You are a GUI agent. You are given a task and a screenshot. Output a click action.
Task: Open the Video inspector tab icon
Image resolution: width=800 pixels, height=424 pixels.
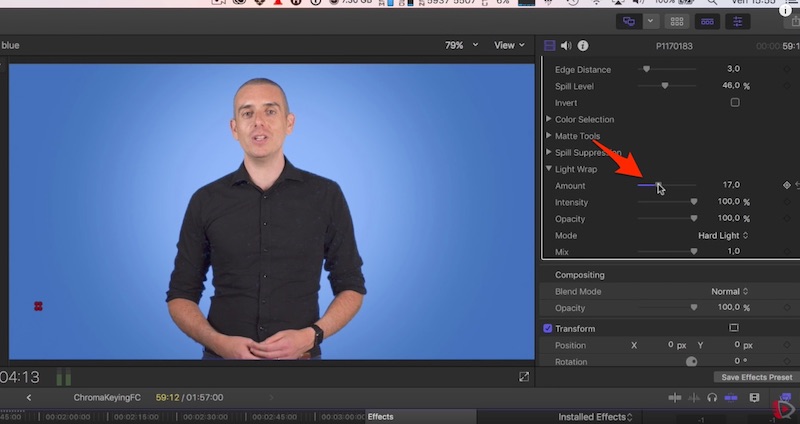point(549,45)
